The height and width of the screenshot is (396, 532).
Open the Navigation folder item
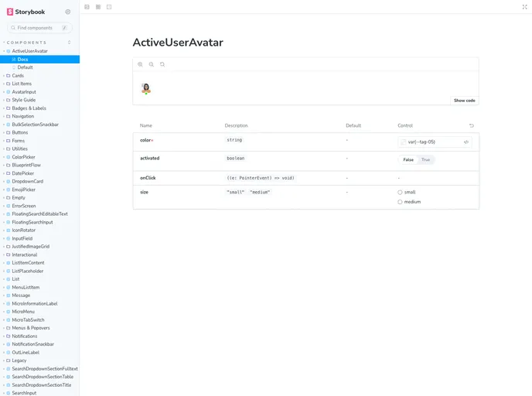[22, 116]
